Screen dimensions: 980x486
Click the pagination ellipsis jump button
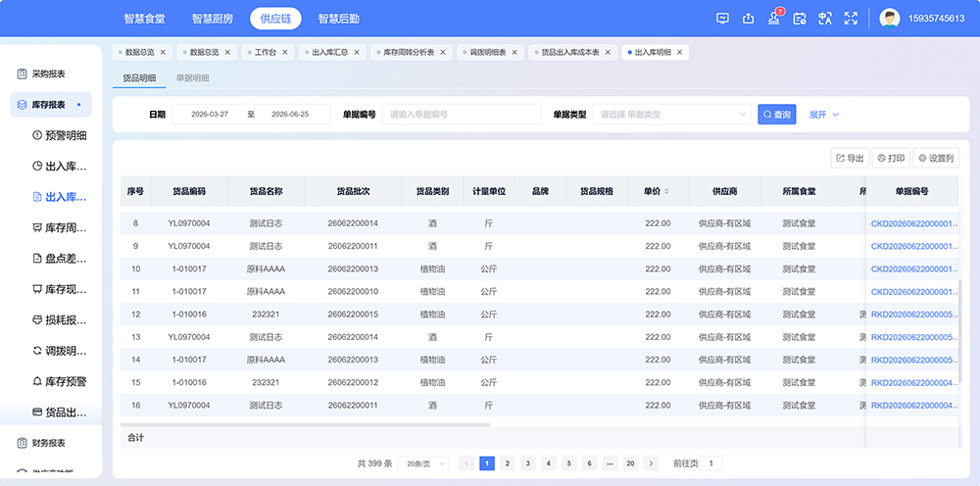click(x=610, y=463)
